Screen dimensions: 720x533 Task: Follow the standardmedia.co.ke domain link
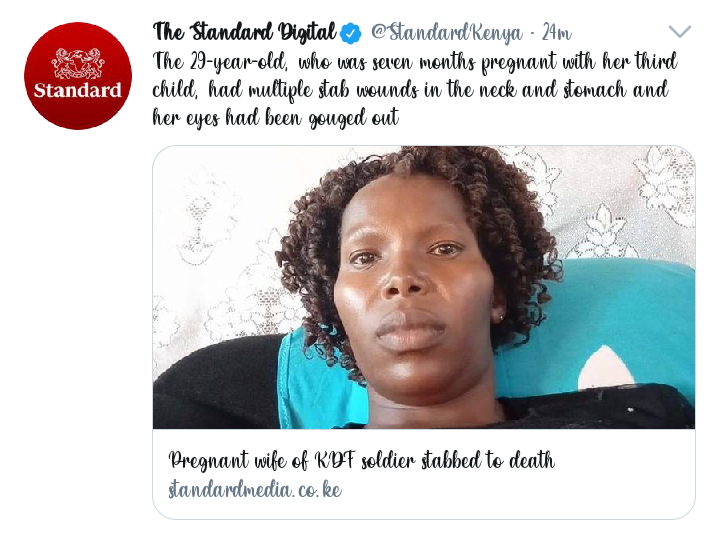pyautogui.click(x=255, y=489)
